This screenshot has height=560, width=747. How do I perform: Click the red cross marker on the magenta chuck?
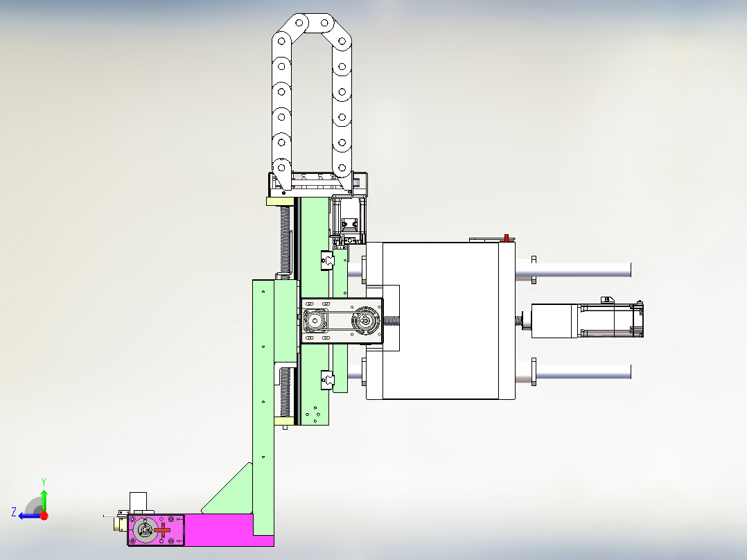[162, 530]
